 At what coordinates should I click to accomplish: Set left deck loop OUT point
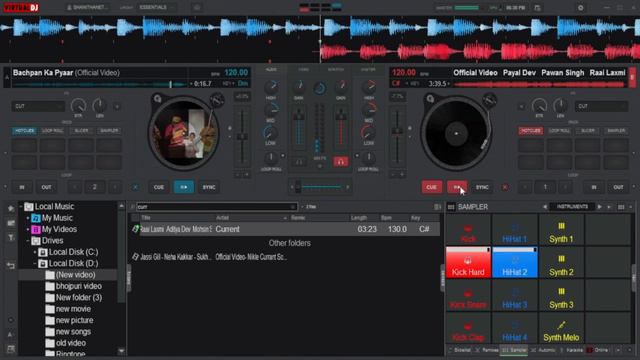click(47, 187)
